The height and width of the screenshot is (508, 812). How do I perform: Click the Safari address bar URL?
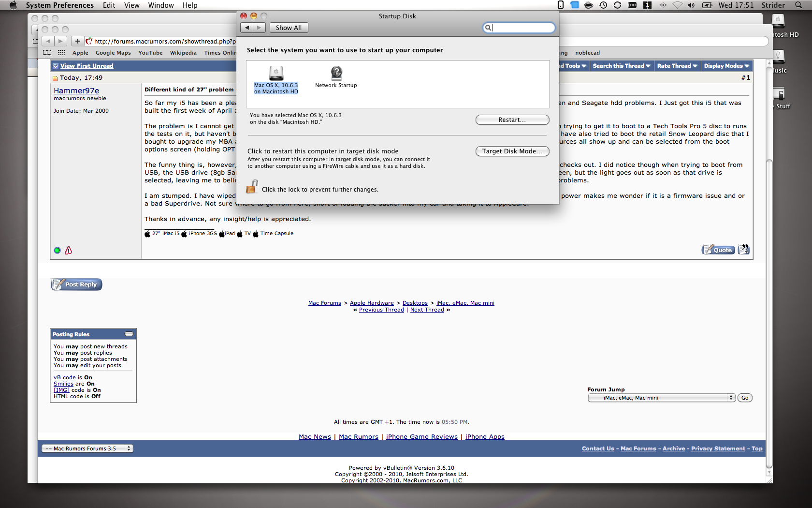click(164, 41)
